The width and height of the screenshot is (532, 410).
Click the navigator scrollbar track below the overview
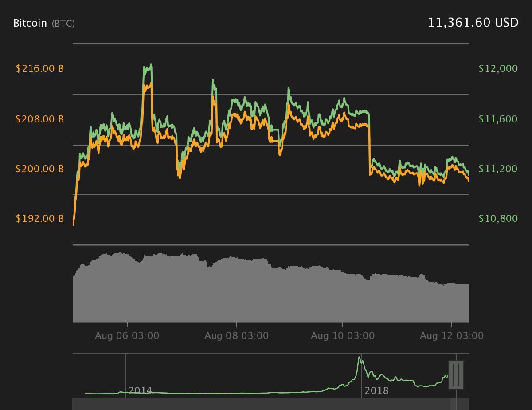pos(270,404)
